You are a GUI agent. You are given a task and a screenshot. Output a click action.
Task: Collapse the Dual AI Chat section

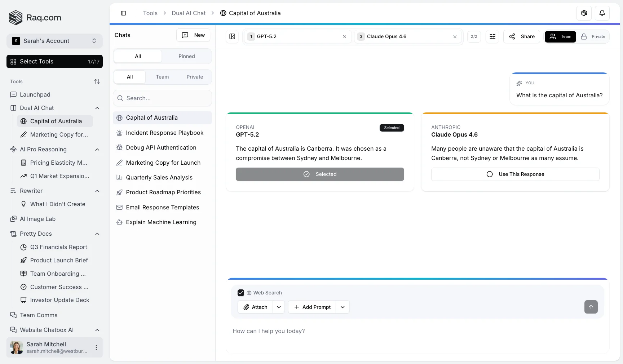[x=97, y=108]
